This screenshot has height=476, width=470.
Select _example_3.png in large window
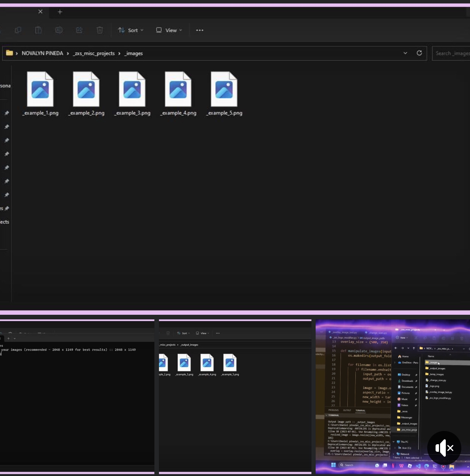pos(132,94)
